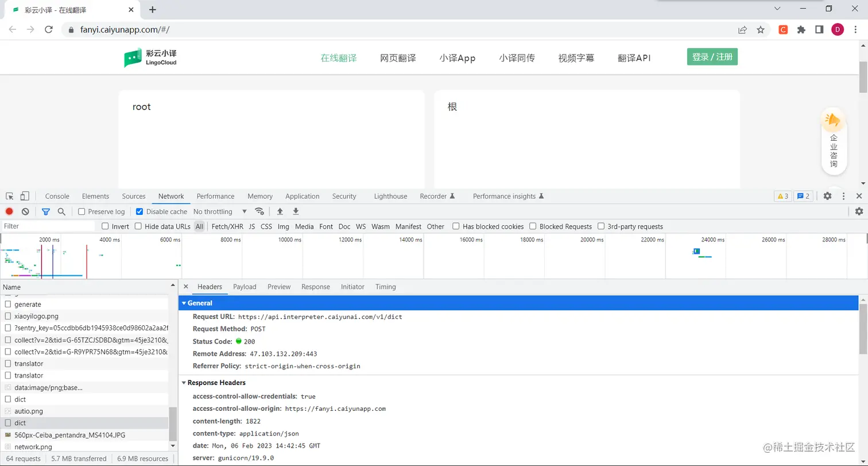Viewport: 868px width, 466px height.
Task: Enable the Preserve log checkbox
Action: pos(82,211)
